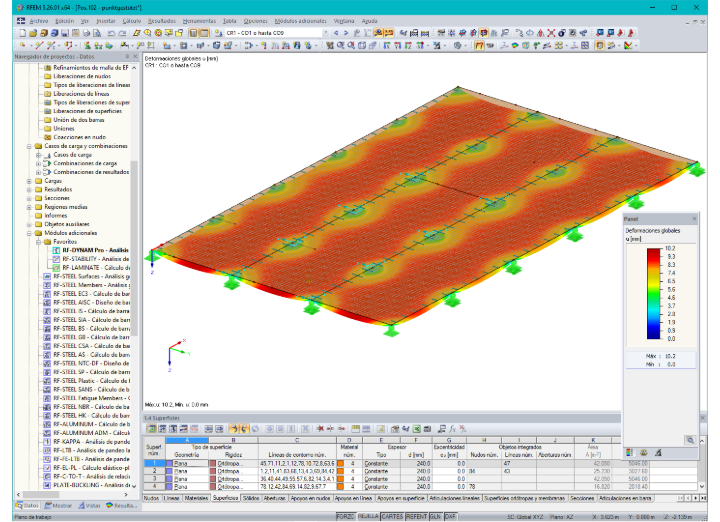Toggle FORZC in status bar

(x=345, y=517)
